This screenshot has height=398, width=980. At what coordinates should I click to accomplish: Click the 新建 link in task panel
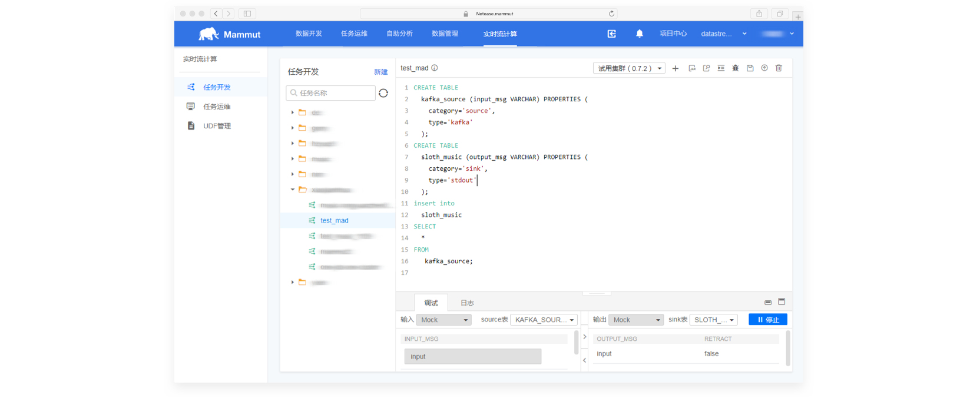click(x=380, y=72)
